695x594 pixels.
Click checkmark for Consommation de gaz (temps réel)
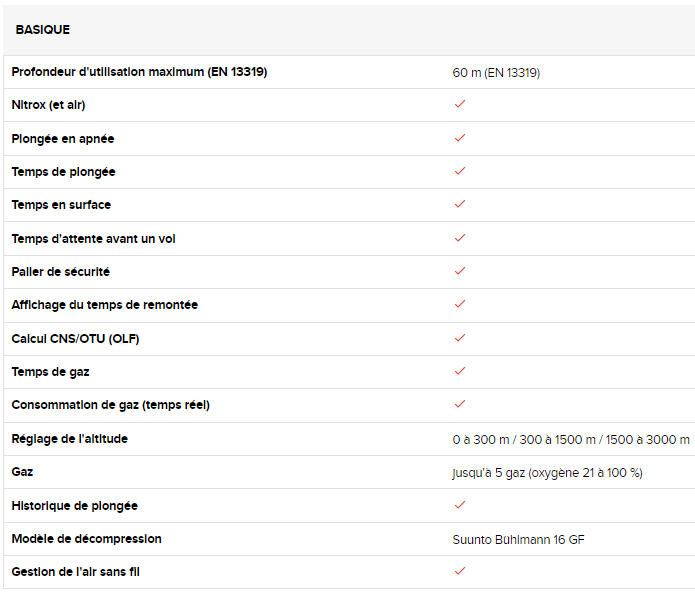pos(460,404)
